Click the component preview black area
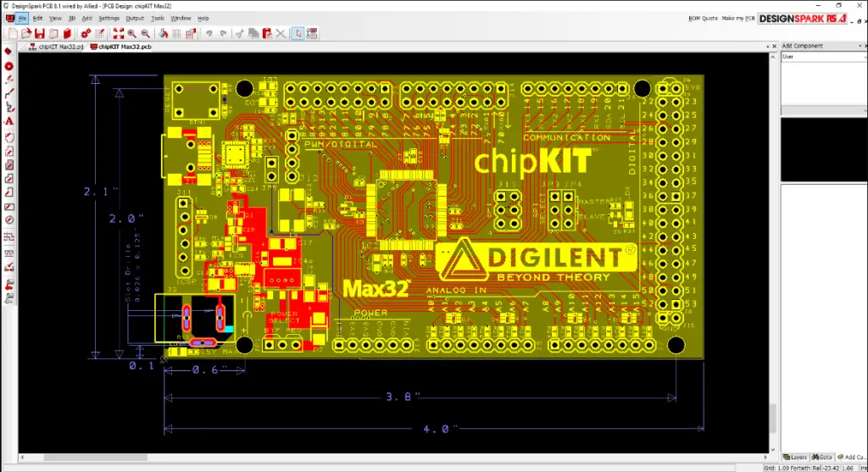868x472 pixels. click(824, 149)
